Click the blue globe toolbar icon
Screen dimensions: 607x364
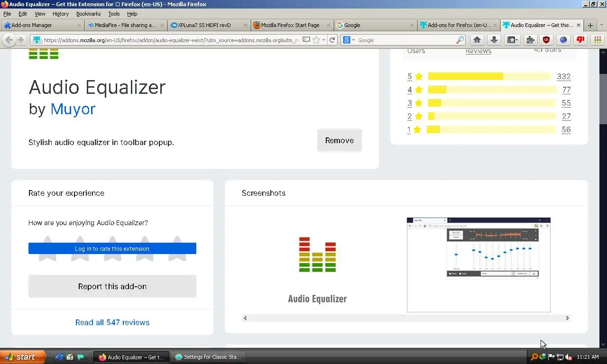563,40
